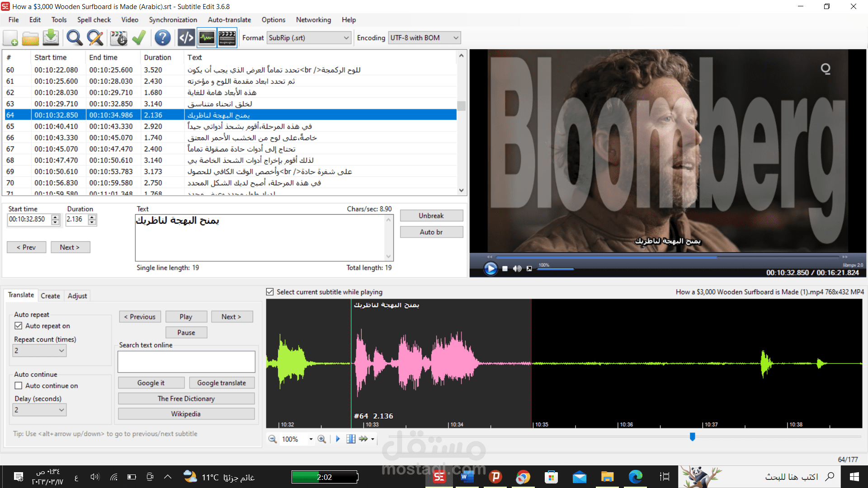Click the < Prev button under Start time

pyautogui.click(x=26, y=247)
